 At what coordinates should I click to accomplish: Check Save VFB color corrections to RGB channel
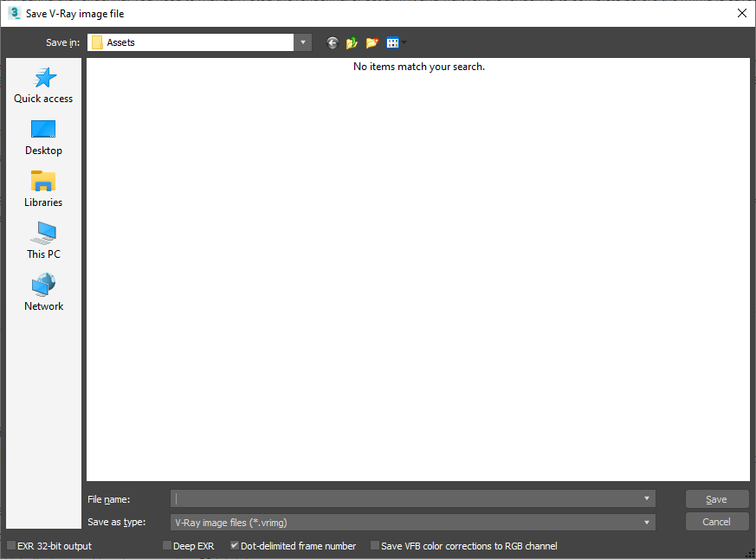376,546
